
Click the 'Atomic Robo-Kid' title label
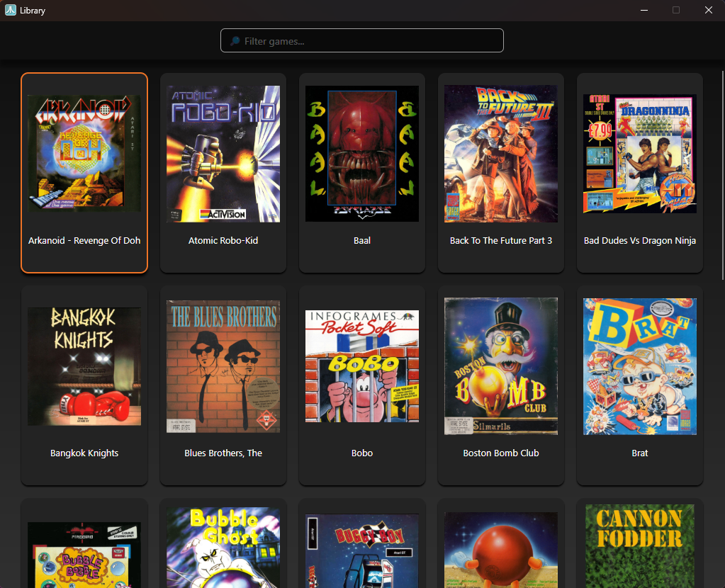223,240
